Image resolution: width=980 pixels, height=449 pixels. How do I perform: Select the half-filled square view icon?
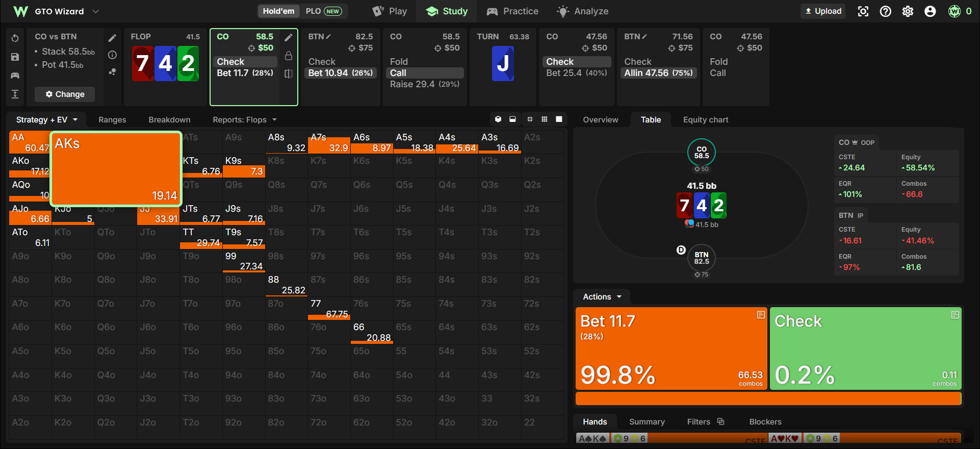[x=512, y=119]
